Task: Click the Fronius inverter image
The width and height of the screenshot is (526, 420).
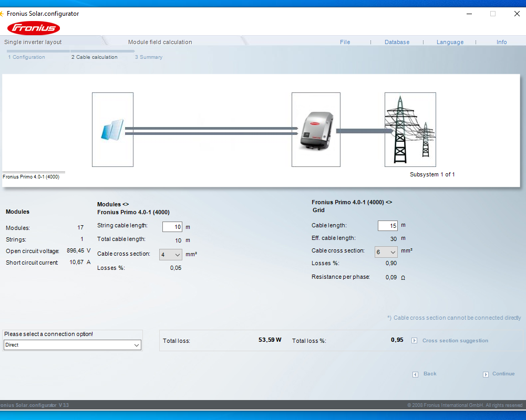Action: 316,130
